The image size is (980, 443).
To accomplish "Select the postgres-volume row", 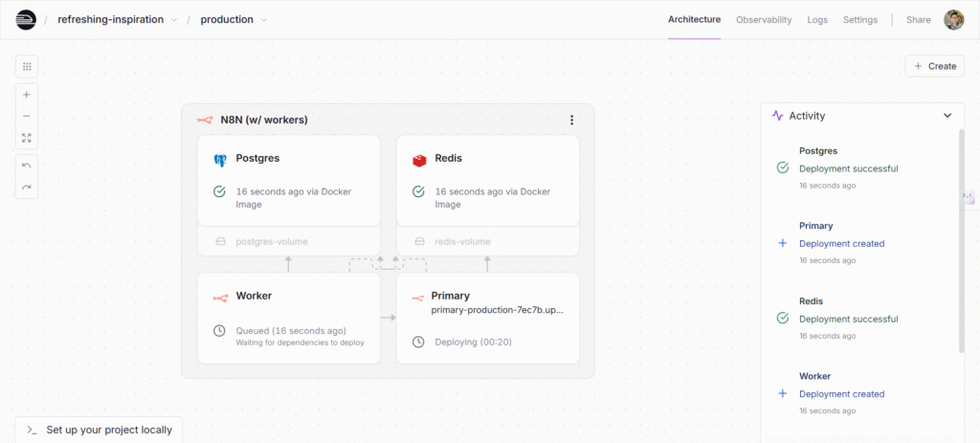I will (289, 241).
